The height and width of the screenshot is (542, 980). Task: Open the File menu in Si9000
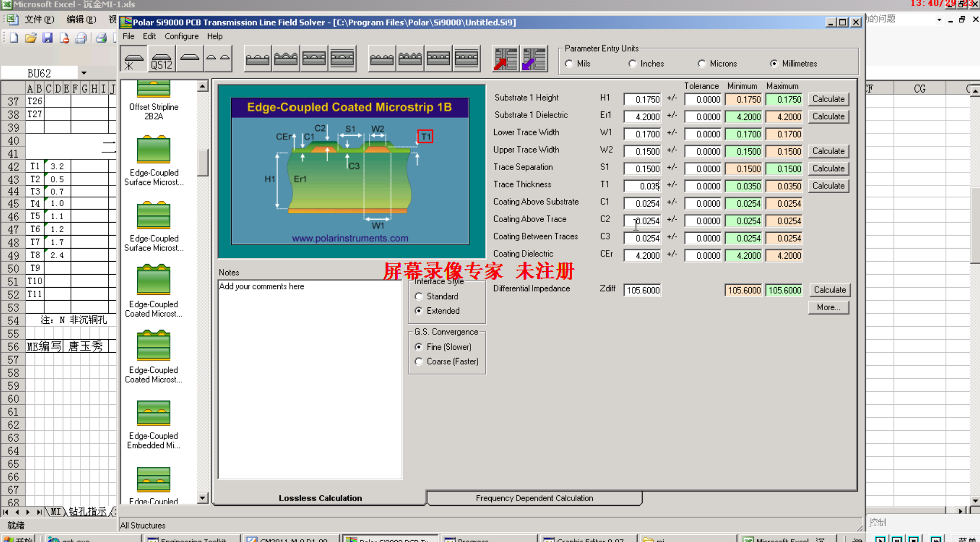click(x=129, y=36)
